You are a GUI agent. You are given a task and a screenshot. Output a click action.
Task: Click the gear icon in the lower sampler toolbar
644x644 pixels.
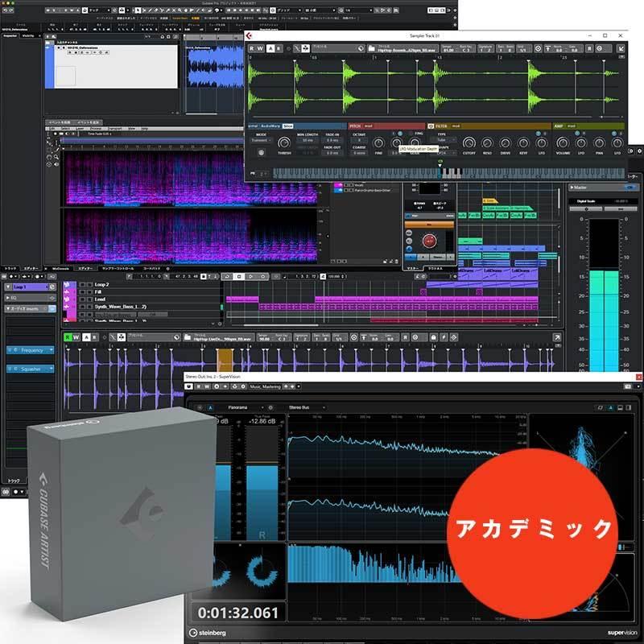click(x=415, y=337)
